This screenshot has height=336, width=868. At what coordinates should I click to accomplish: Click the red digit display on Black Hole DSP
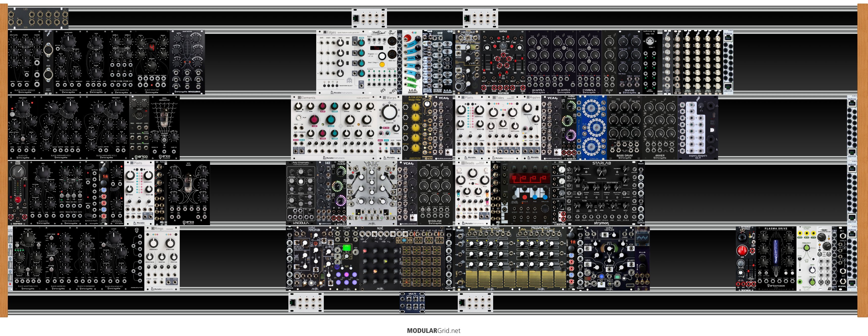coord(152,47)
